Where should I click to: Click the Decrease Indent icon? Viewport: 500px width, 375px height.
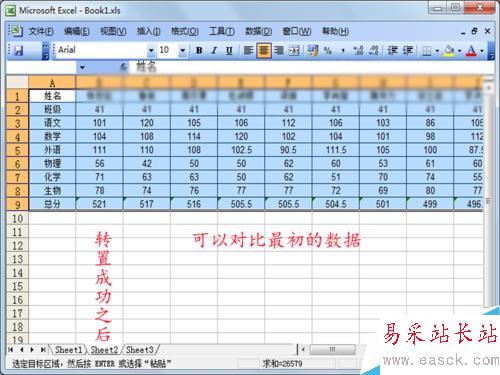[393, 51]
